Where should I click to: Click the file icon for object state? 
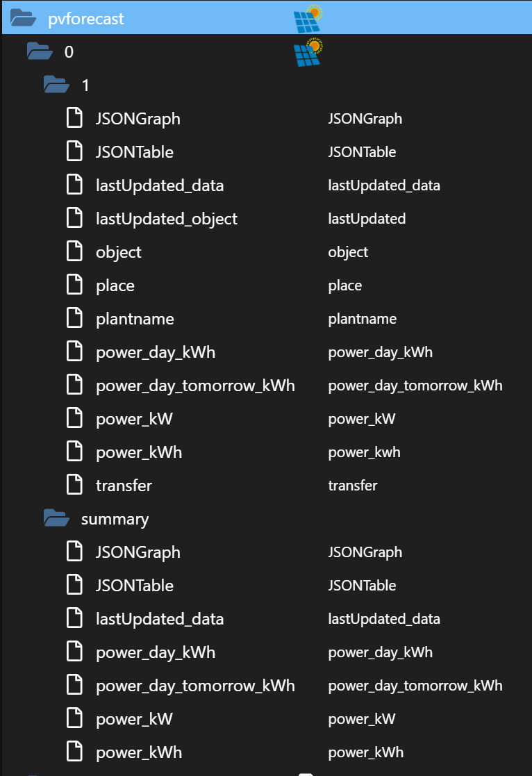74,252
